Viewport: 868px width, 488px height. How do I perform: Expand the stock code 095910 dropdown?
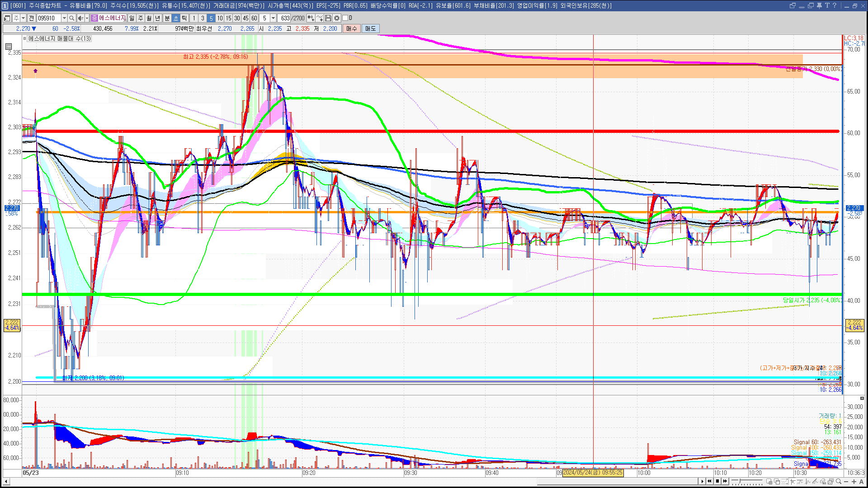[x=64, y=18]
